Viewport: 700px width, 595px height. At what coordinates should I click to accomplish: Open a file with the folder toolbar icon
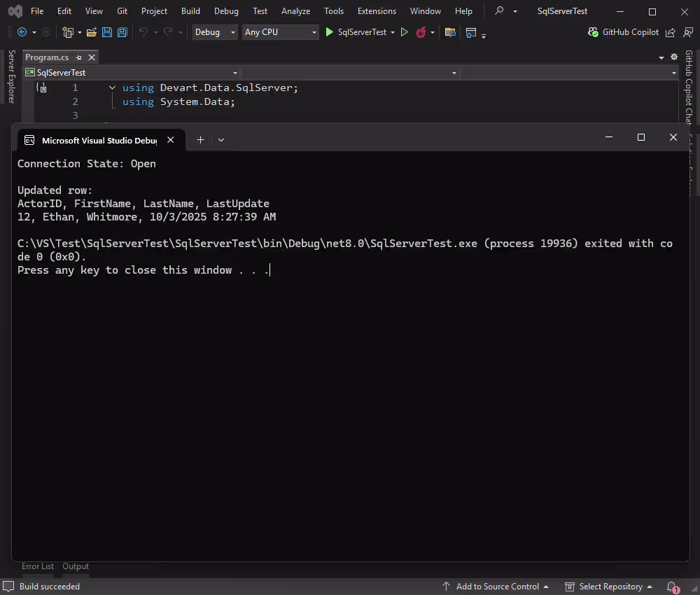click(x=92, y=32)
